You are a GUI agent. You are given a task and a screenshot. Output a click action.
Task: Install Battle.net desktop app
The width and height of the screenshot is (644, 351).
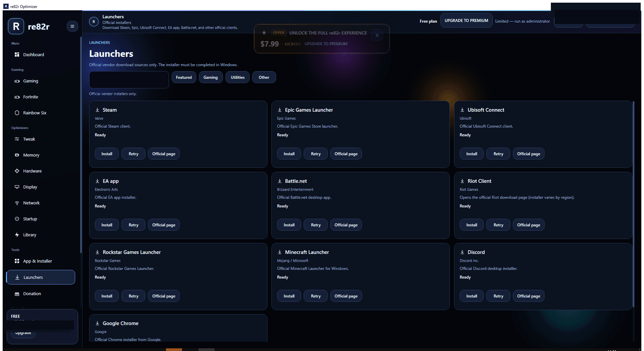coord(289,225)
